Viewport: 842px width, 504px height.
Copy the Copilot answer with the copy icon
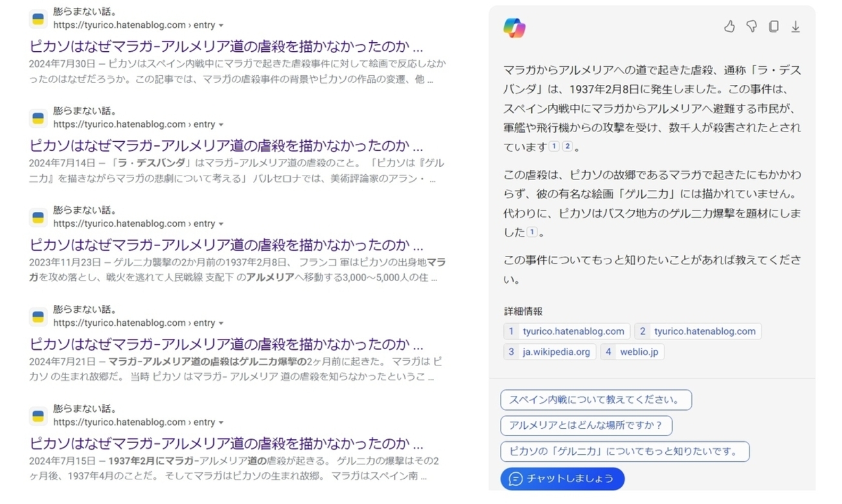(x=773, y=27)
